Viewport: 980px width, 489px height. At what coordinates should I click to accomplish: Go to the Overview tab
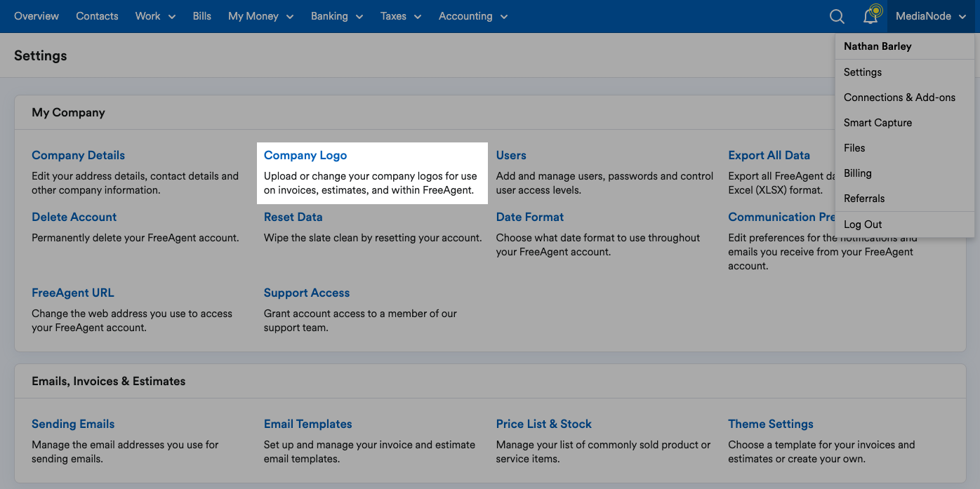tap(37, 16)
